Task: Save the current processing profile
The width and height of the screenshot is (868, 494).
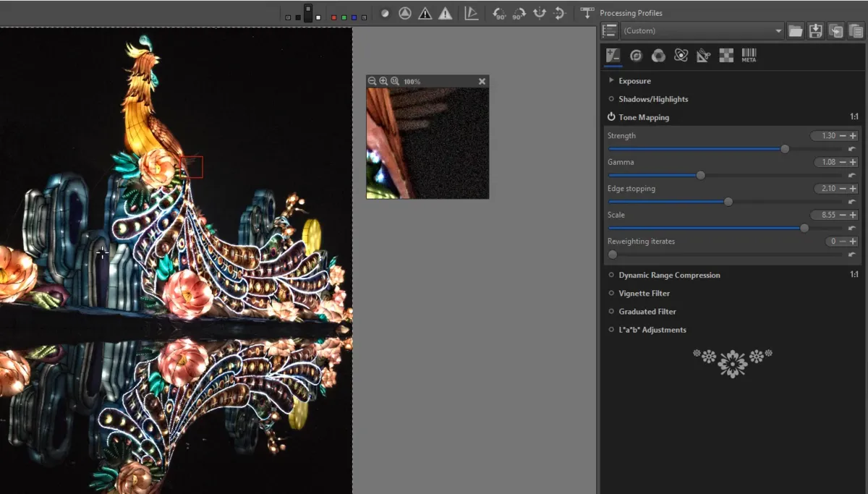Action: (817, 30)
